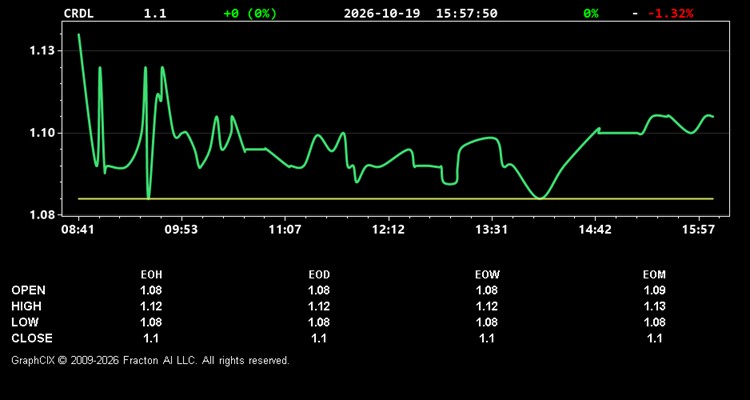Select the EOW high value 1.12
This screenshot has height=400, width=750.
pyautogui.click(x=487, y=306)
